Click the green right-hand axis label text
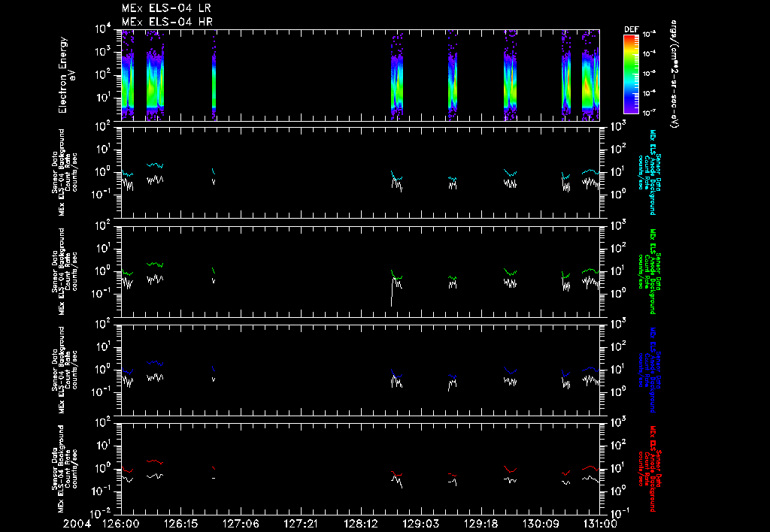Image resolution: width=770 pixels, height=532 pixels. pyautogui.click(x=649, y=271)
